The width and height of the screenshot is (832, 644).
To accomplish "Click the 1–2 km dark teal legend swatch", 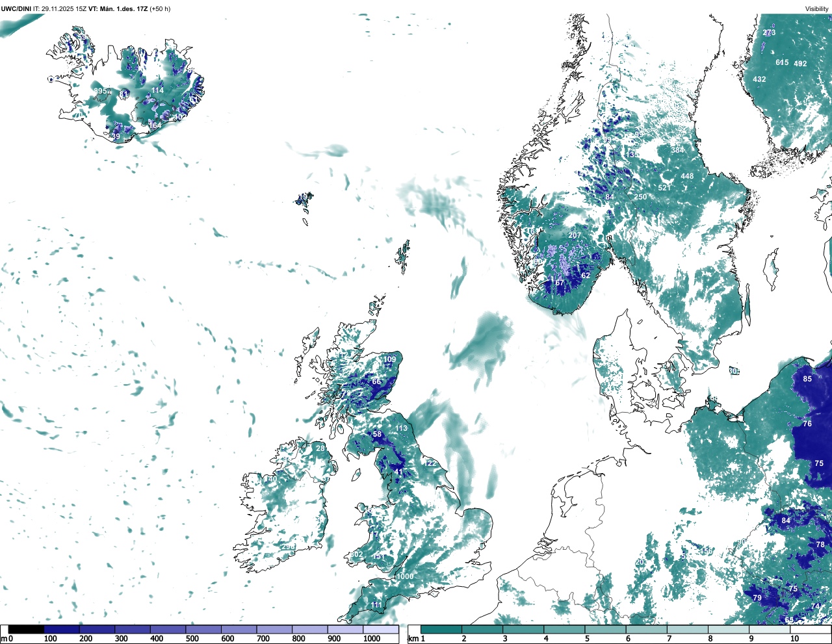I will tap(441, 629).
